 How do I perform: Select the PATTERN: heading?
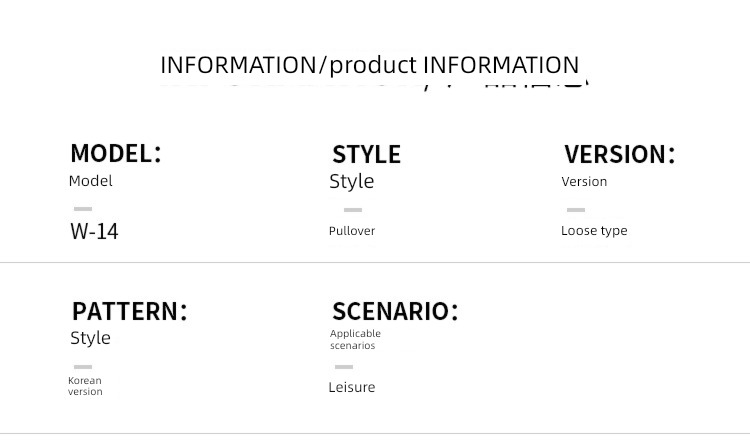tap(130, 311)
